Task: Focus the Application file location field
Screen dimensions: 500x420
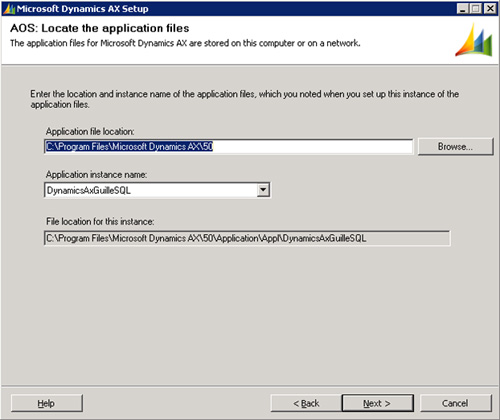Action: pos(228,147)
